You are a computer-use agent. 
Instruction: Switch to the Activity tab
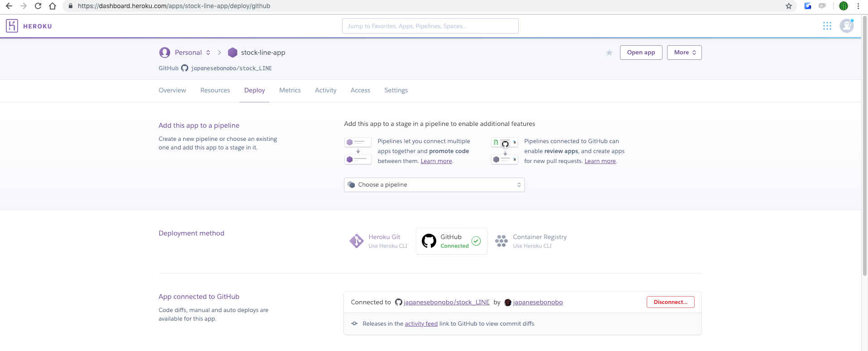point(325,90)
